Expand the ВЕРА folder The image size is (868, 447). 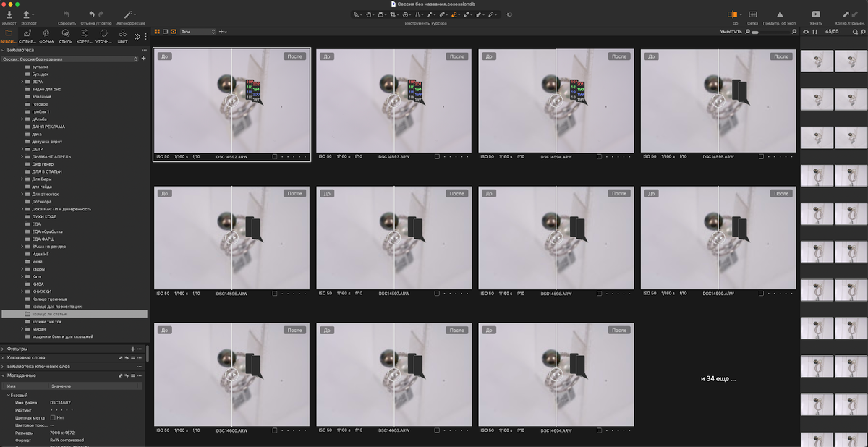coord(22,82)
